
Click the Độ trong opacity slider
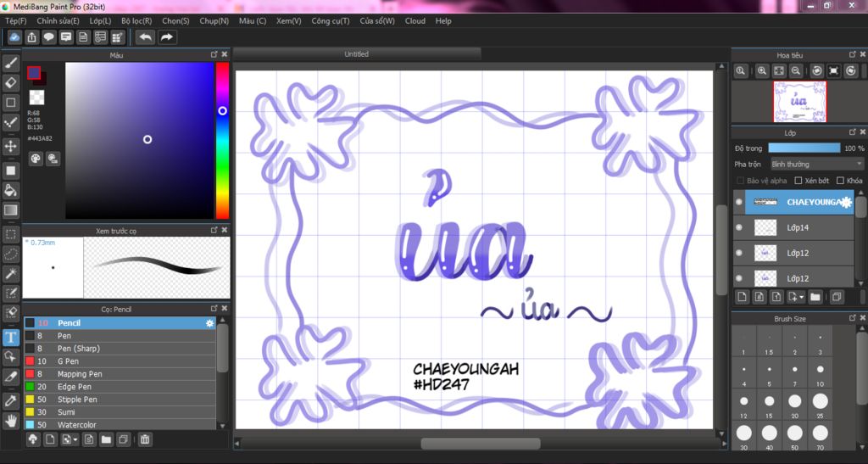coord(804,148)
